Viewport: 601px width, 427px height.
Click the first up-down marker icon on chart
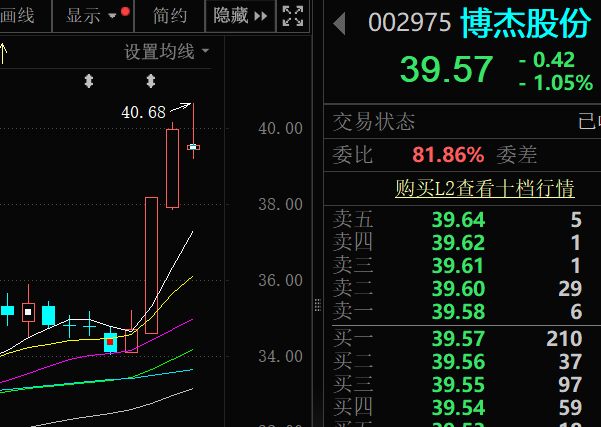pyautogui.click(x=89, y=81)
